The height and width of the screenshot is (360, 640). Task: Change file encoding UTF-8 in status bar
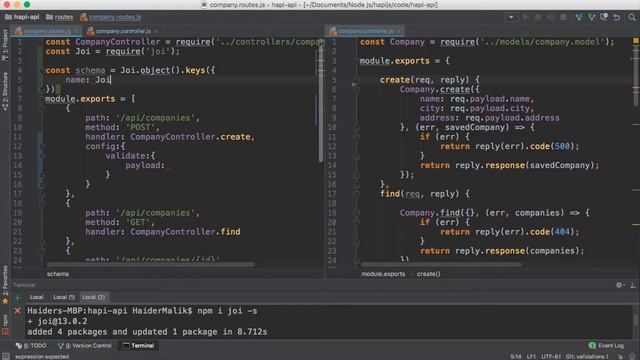[551, 356]
